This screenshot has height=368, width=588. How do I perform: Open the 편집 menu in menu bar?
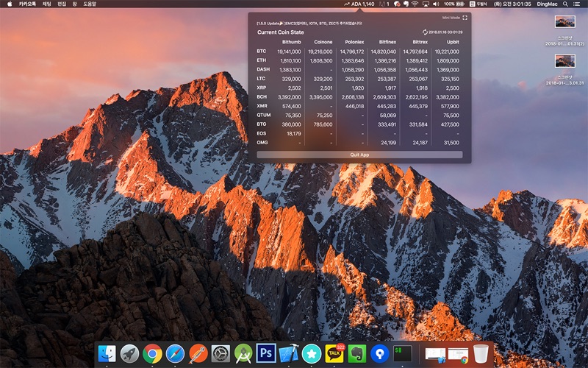[61, 4]
